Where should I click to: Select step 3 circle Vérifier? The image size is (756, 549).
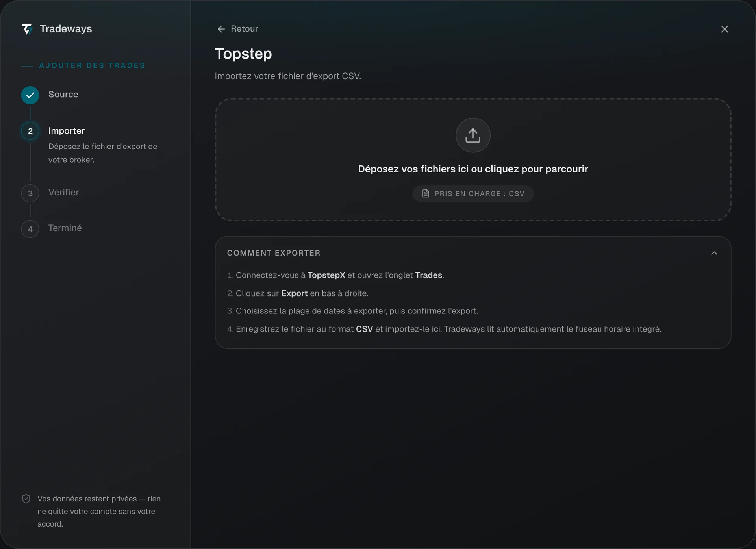point(30,193)
